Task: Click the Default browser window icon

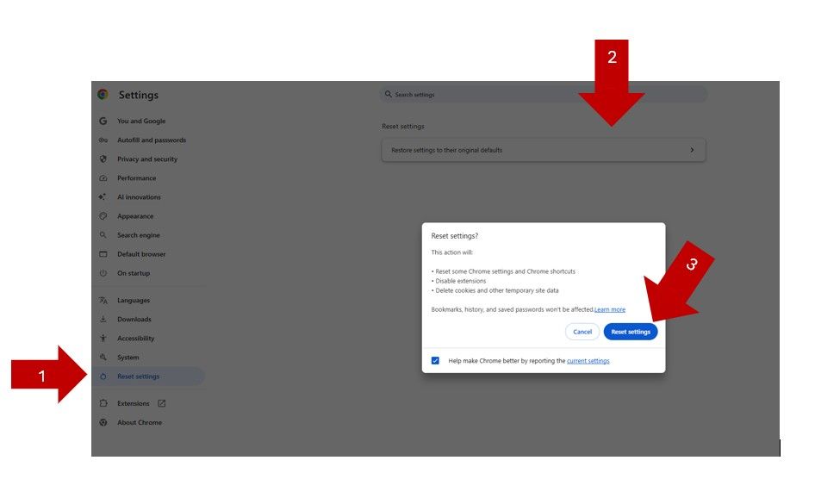Action: click(103, 254)
